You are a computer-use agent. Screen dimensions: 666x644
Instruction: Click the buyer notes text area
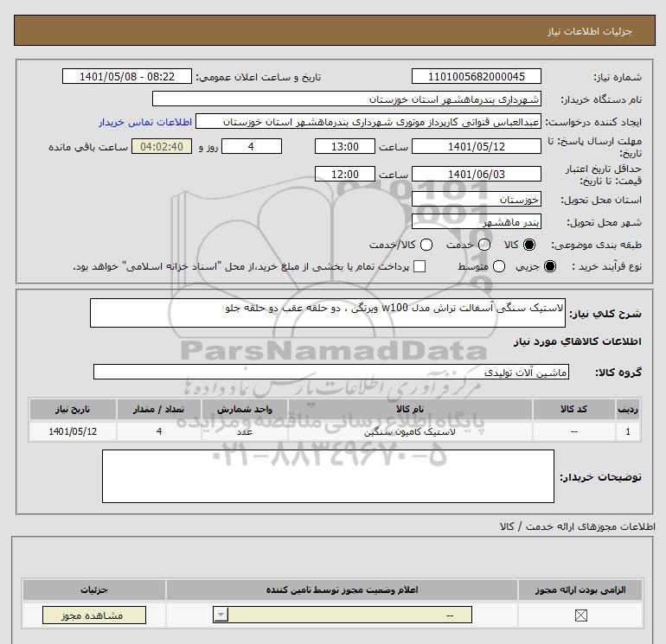[328, 476]
